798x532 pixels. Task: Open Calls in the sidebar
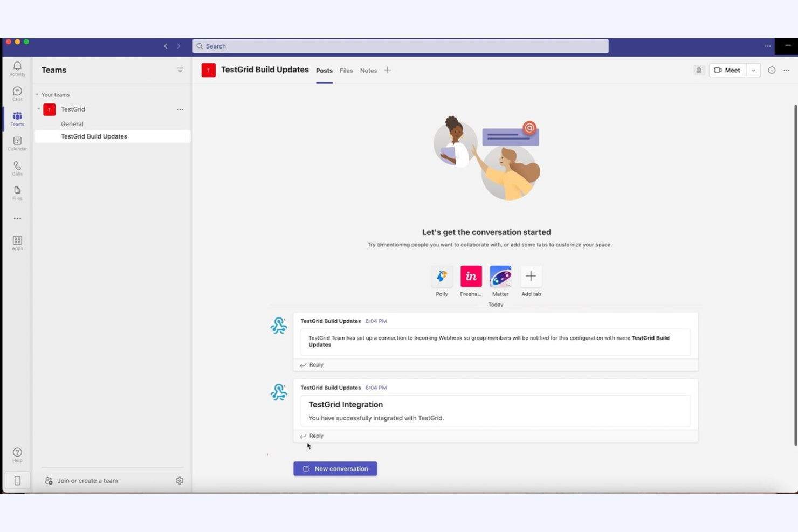pos(17,168)
